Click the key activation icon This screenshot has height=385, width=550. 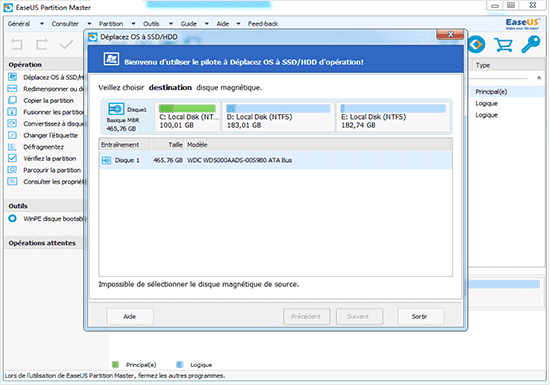(x=531, y=45)
